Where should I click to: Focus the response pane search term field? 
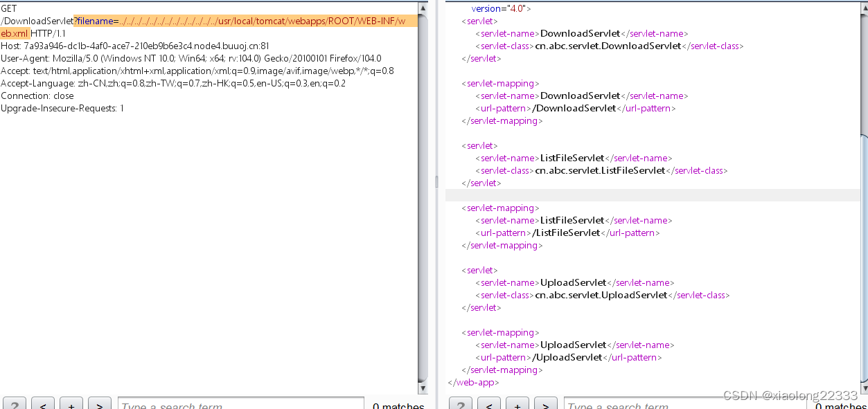click(x=685, y=404)
